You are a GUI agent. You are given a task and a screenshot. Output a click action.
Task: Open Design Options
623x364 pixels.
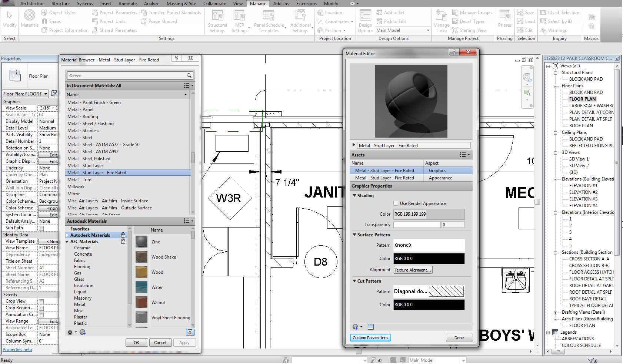coord(365,21)
